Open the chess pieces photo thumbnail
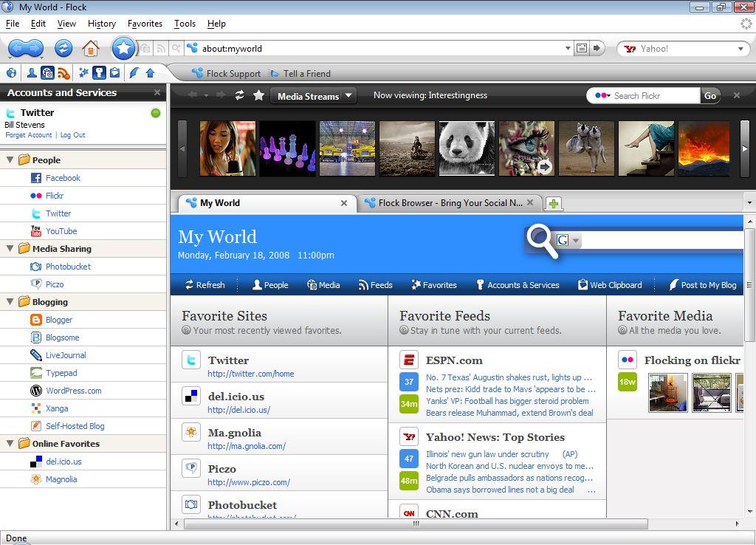 click(287, 148)
